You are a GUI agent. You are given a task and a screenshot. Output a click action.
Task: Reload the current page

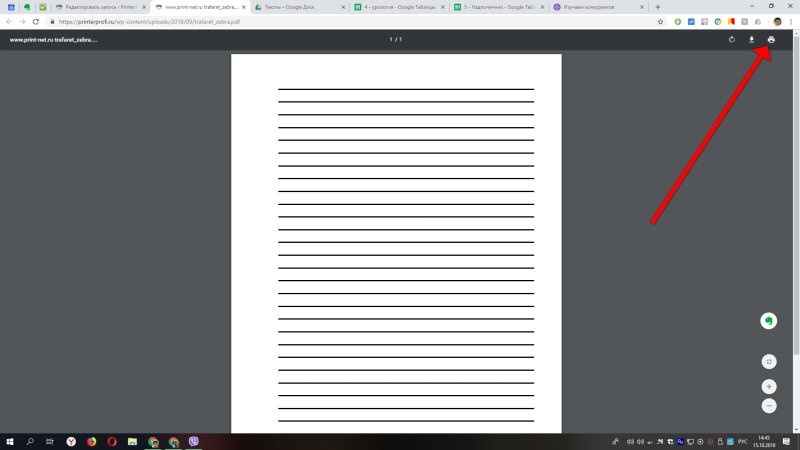[x=36, y=21]
